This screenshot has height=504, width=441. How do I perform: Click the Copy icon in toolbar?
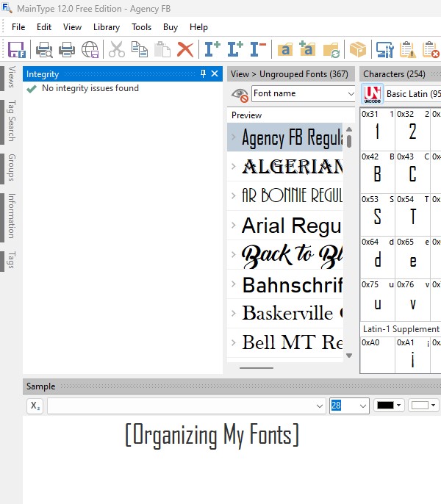tap(139, 49)
